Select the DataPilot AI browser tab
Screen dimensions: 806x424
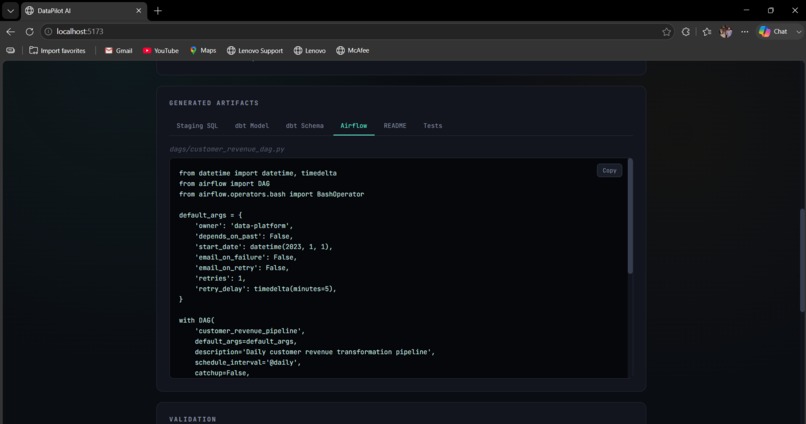(83, 10)
